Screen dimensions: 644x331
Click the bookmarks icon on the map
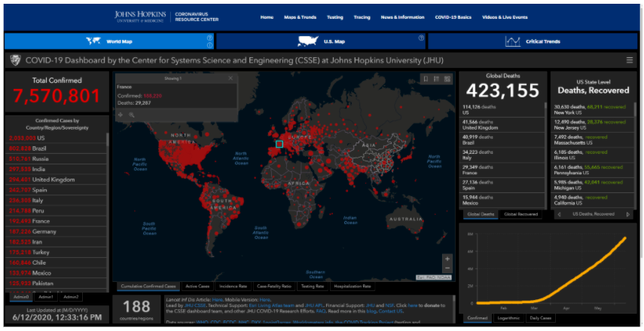[426, 78]
